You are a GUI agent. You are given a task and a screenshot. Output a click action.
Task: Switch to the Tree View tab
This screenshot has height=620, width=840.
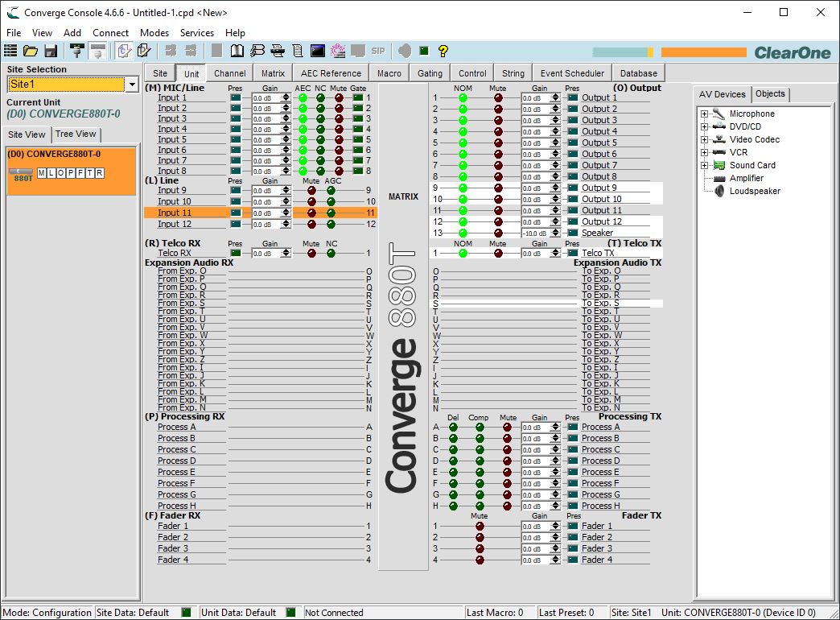[x=76, y=134]
